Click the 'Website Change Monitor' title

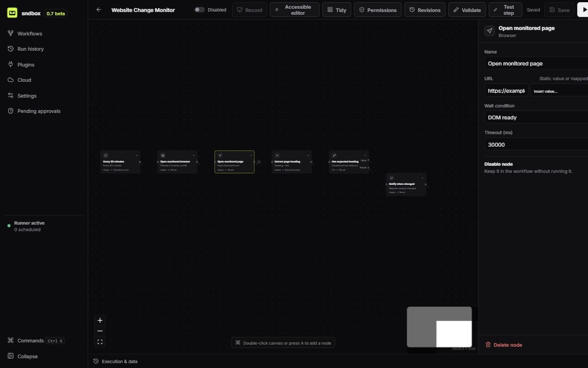coord(143,10)
